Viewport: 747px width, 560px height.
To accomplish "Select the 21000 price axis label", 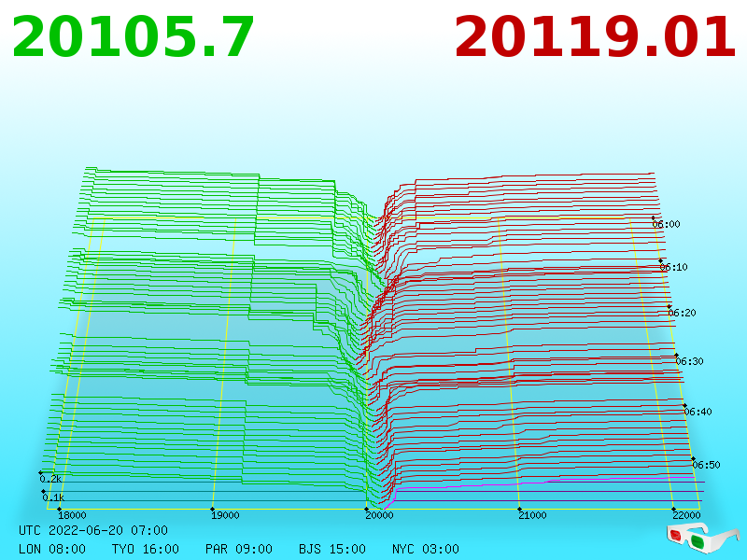I will click(532, 515).
